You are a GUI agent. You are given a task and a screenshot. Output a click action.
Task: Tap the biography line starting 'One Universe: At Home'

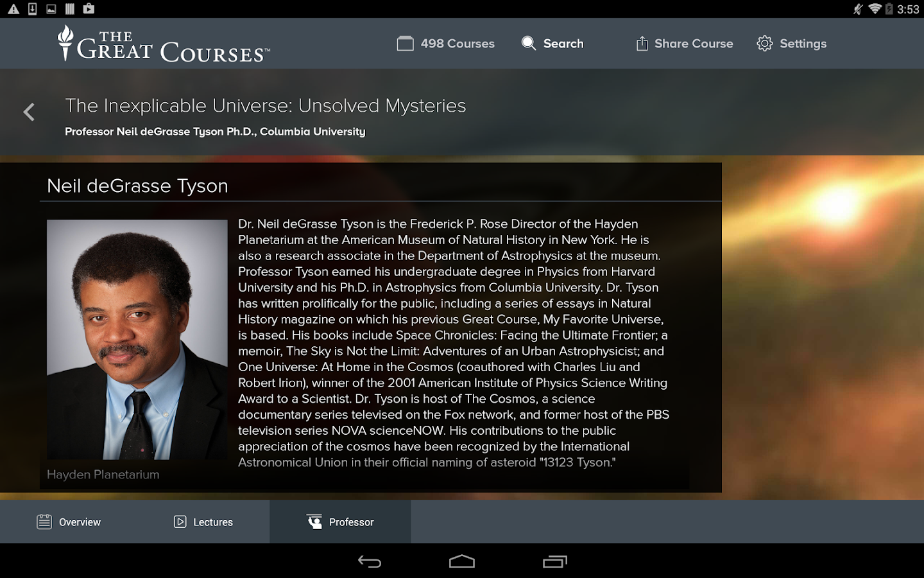coord(439,367)
